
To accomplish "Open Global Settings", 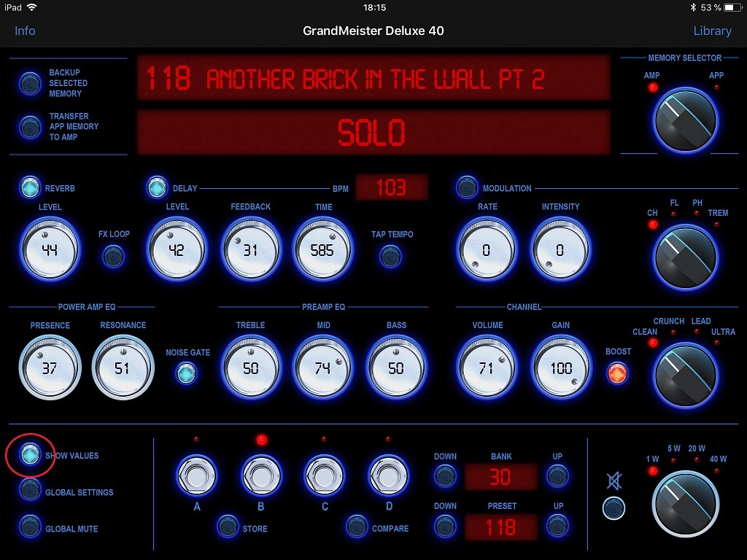I will [30, 490].
